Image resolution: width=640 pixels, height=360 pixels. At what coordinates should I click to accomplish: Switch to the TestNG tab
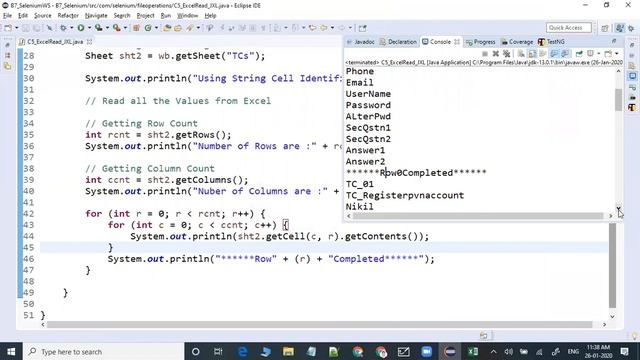551,42
